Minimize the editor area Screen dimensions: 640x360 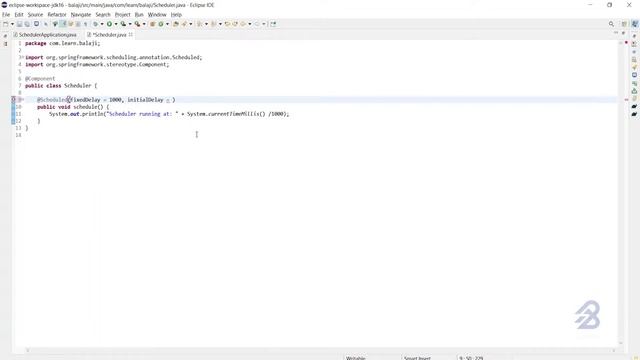pos(616,33)
